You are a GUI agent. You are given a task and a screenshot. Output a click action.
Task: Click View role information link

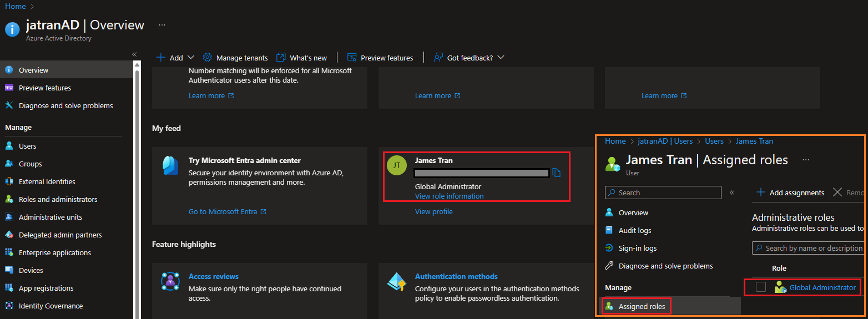[x=449, y=196]
